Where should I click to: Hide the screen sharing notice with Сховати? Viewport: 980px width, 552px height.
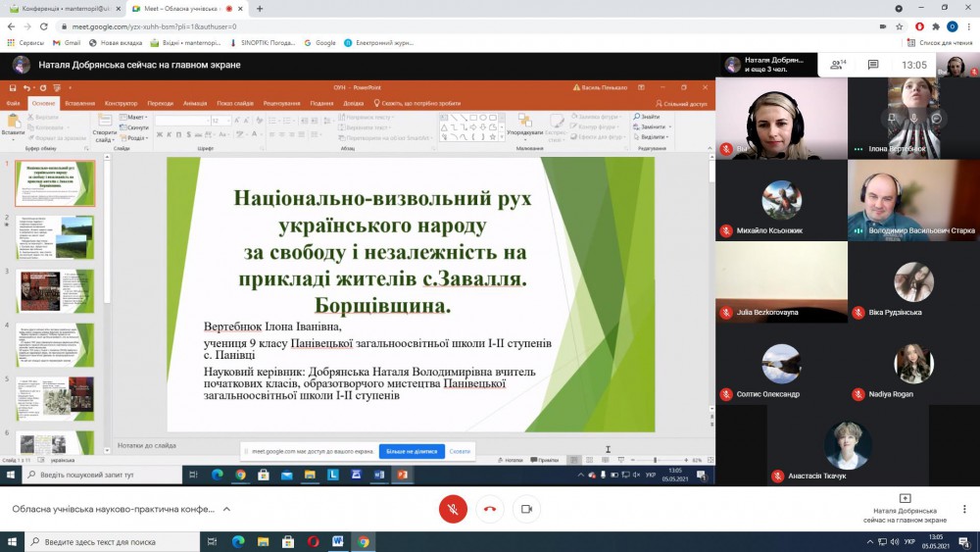[x=460, y=451]
